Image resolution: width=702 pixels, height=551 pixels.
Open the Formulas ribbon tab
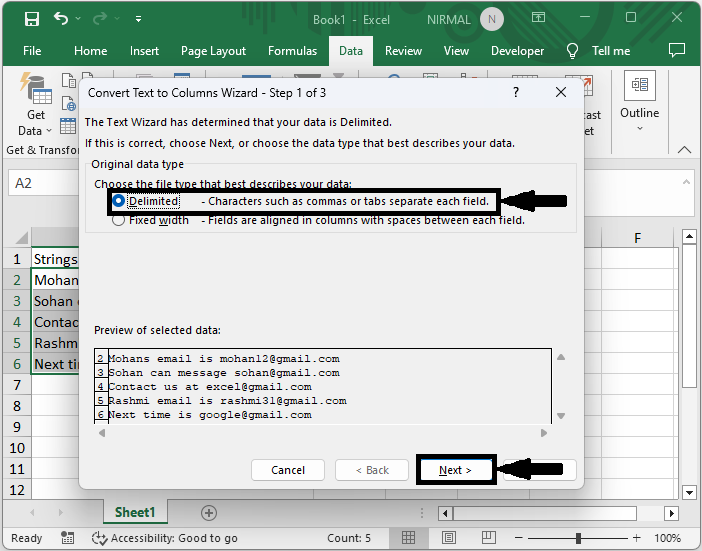pos(292,51)
